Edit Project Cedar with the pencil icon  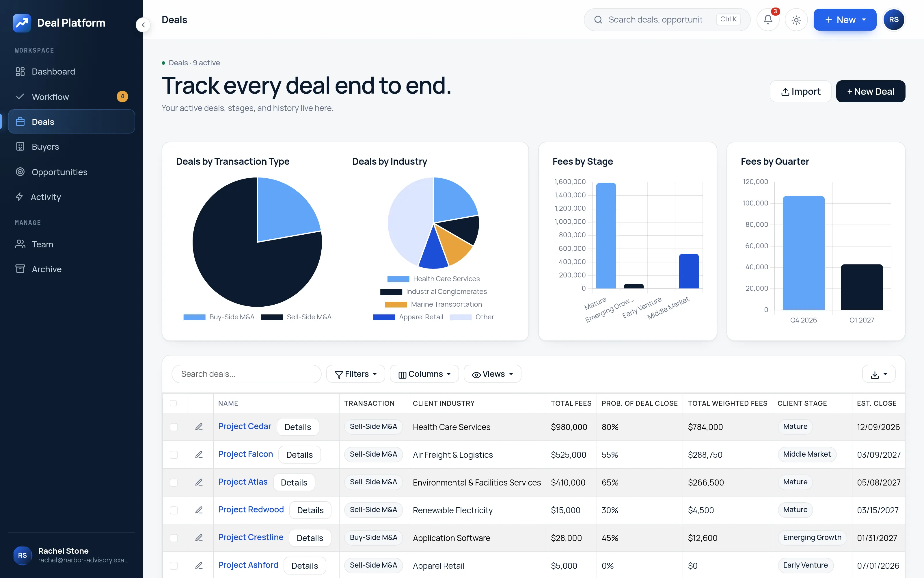199,427
